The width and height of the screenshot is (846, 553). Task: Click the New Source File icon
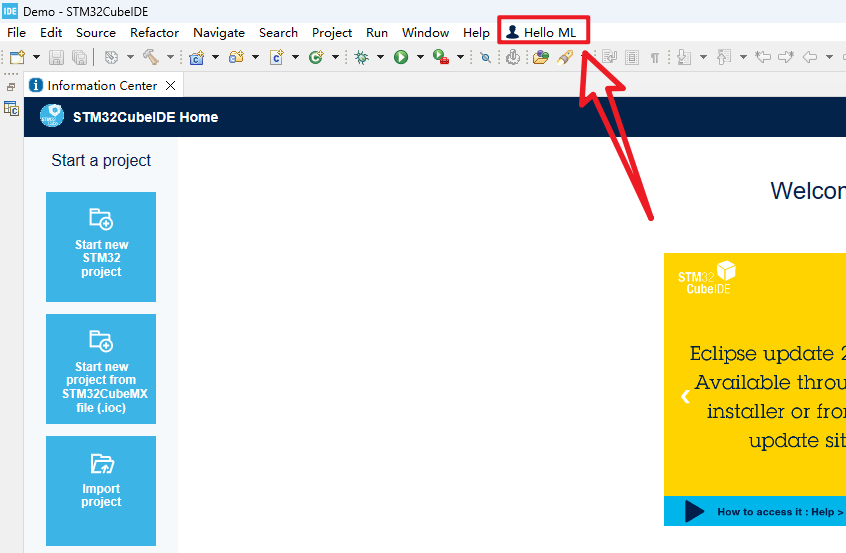click(277, 57)
